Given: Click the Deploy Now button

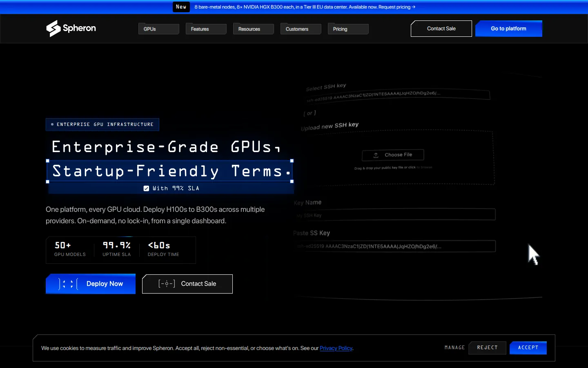Looking at the screenshot, I should point(91,284).
